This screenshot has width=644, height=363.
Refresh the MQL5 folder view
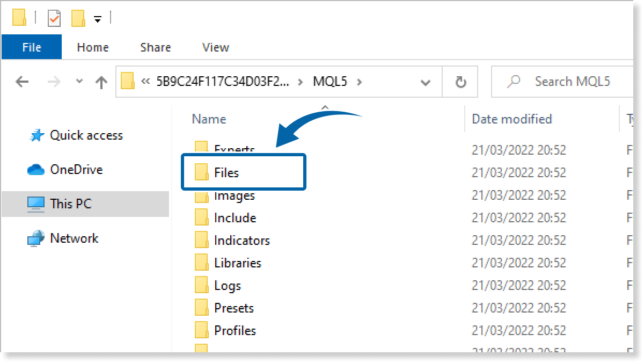460,82
